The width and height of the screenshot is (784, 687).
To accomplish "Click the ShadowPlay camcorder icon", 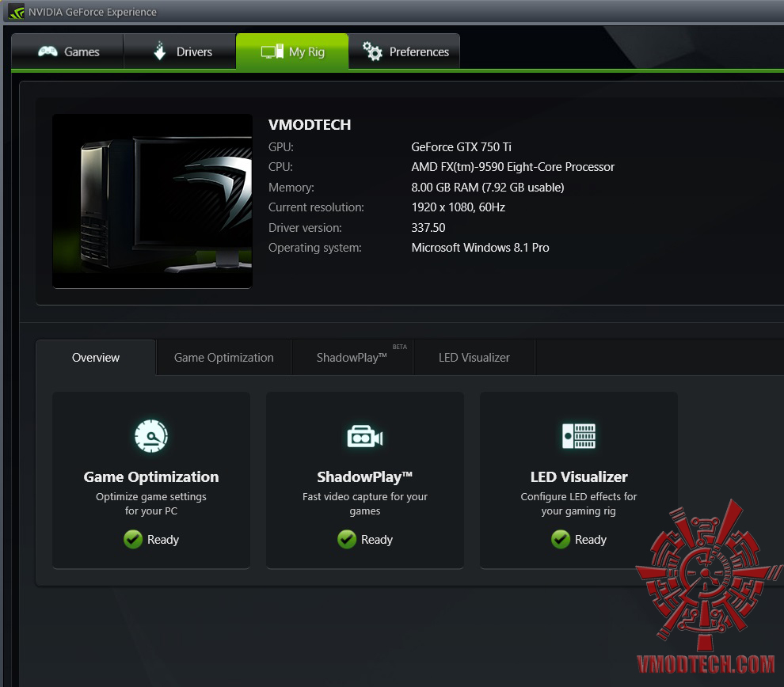I will pos(365,437).
